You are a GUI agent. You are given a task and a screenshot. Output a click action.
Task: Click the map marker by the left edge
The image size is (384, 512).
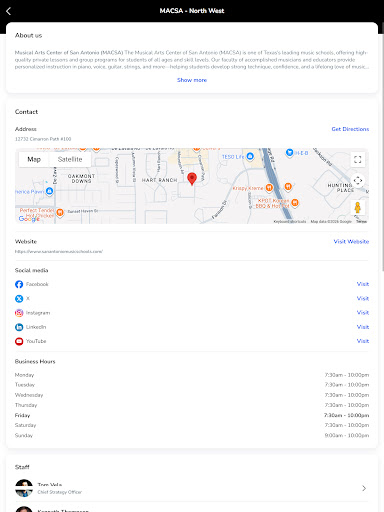coord(49,191)
